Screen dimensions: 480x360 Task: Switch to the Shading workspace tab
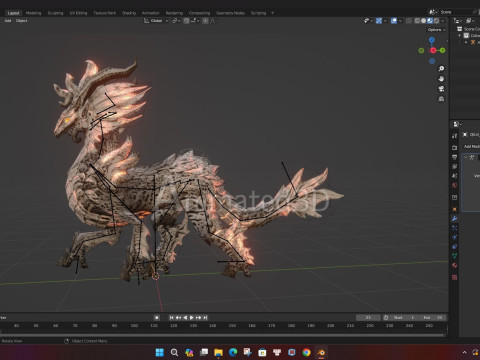129,13
